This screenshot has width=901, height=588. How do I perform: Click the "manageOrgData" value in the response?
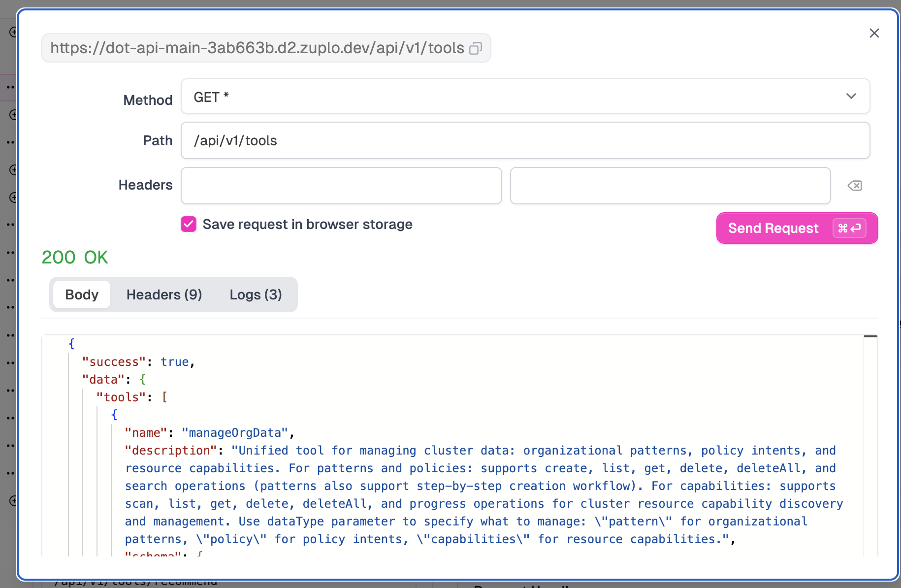click(x=234, y=433)
